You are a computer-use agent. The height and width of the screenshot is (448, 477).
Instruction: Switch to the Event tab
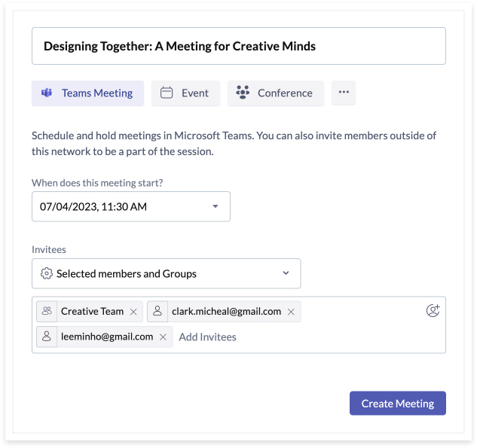185,93
